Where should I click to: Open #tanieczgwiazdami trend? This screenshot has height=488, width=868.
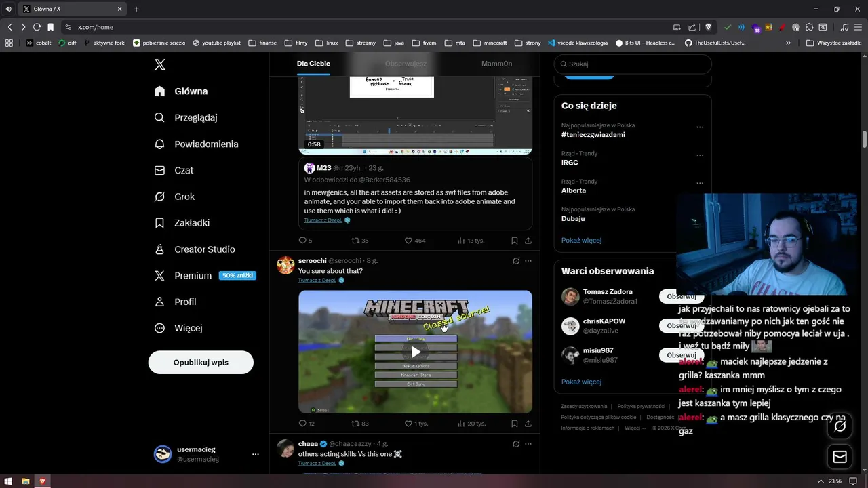tap(593, 135)
